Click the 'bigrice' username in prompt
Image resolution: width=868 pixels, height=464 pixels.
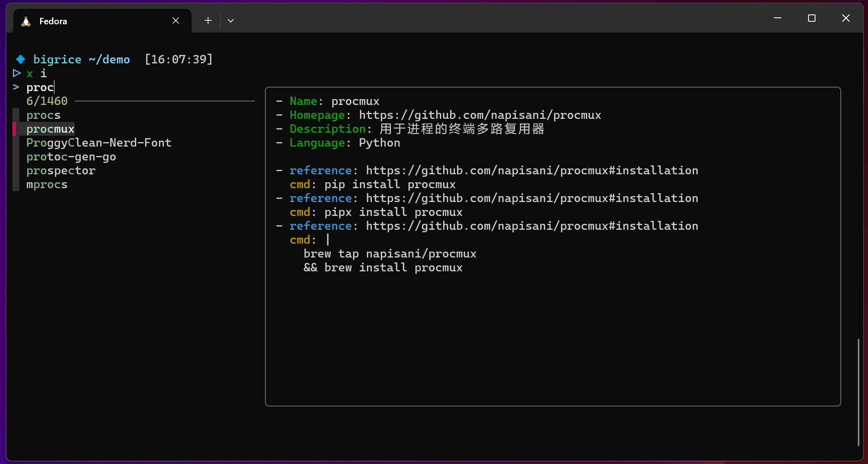pyautogui.click(x=57, y=59)
